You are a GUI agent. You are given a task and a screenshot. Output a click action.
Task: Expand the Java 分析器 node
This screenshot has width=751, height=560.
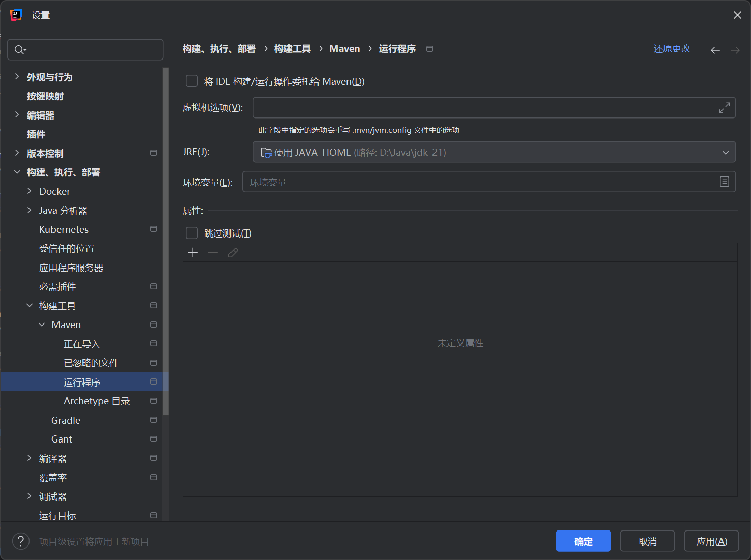pos(29,210)
